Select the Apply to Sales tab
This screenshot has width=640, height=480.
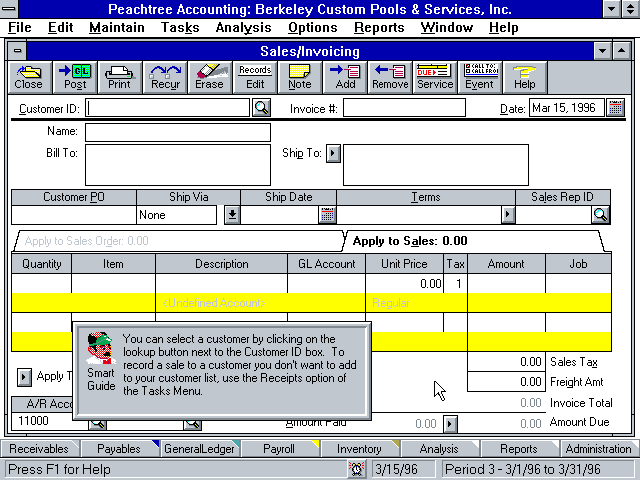(476, 241)
